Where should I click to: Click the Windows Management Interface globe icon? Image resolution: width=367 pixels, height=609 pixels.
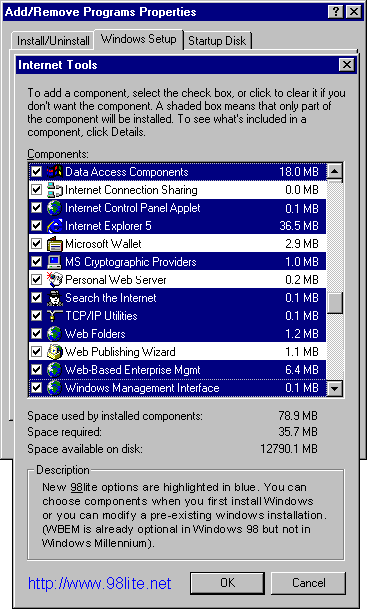point(54,388)
